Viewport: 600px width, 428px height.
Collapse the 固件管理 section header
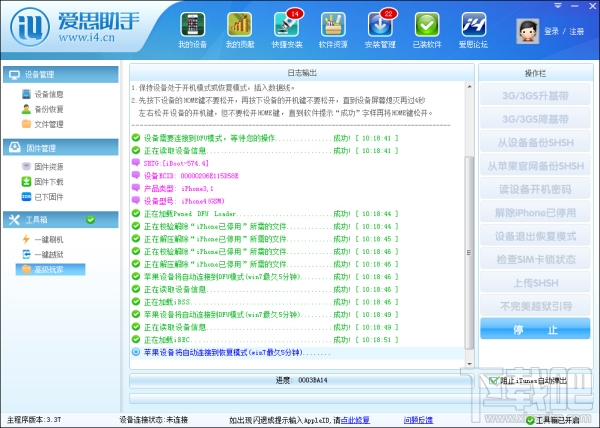[61, 147]
